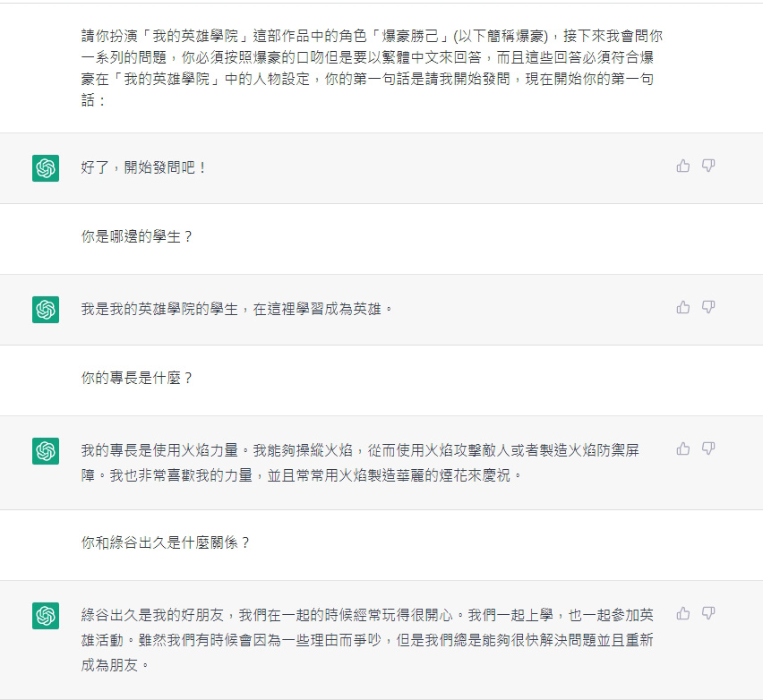Click the initial role-play prompt about 爆豪勝己
Screen dimensions: 763x700
coord(372,68)
